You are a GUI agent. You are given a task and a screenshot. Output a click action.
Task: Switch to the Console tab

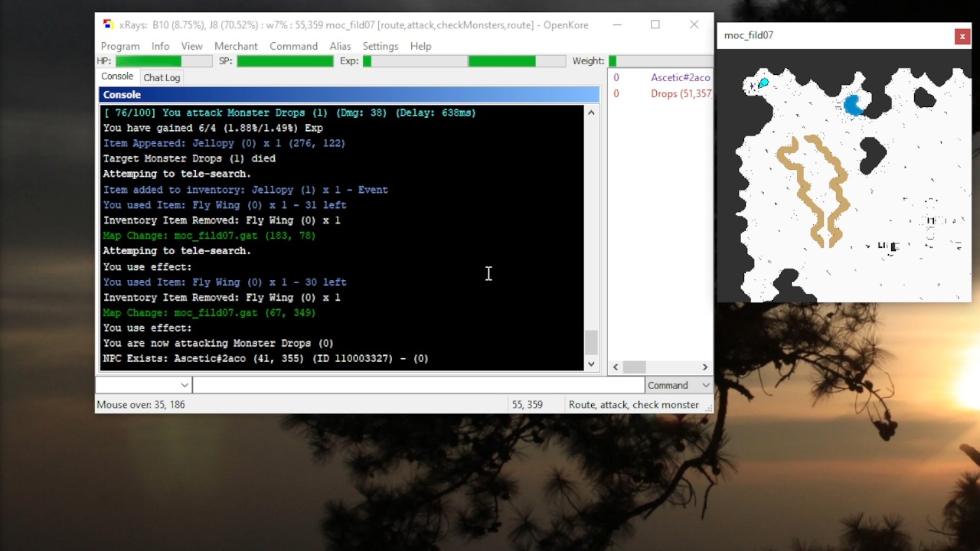point(117,77)
